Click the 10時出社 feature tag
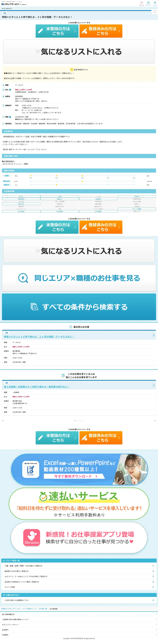 [x=137, y=196]
